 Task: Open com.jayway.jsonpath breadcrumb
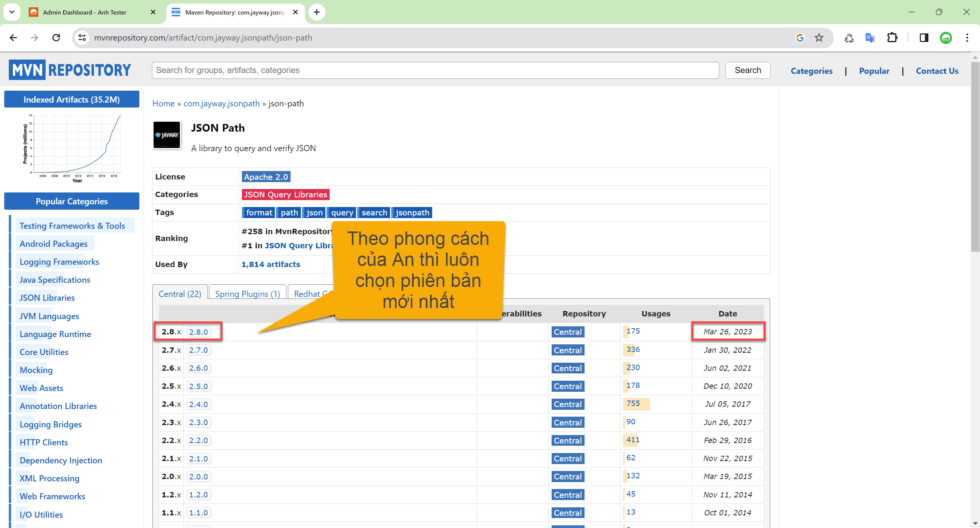(x=222, y=103)
